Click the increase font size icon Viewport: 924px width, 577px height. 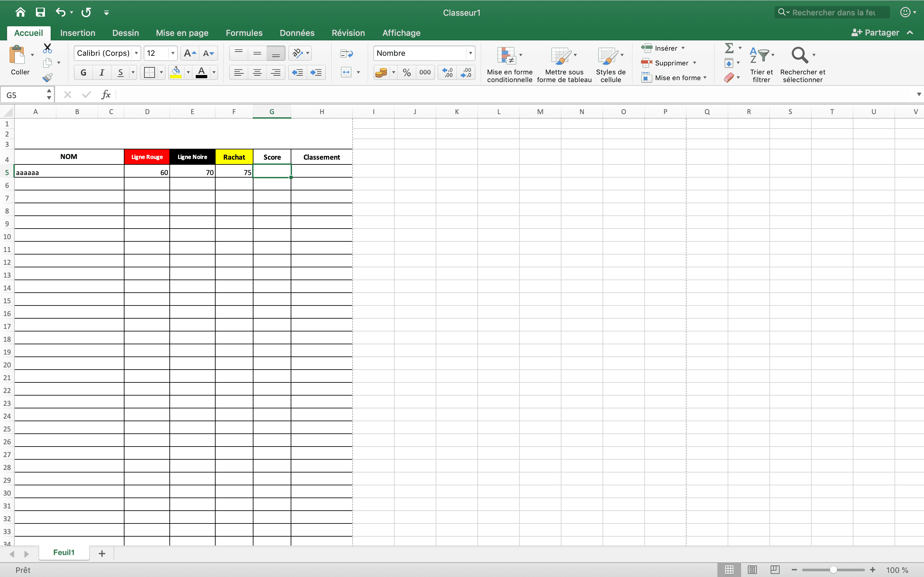189,54
